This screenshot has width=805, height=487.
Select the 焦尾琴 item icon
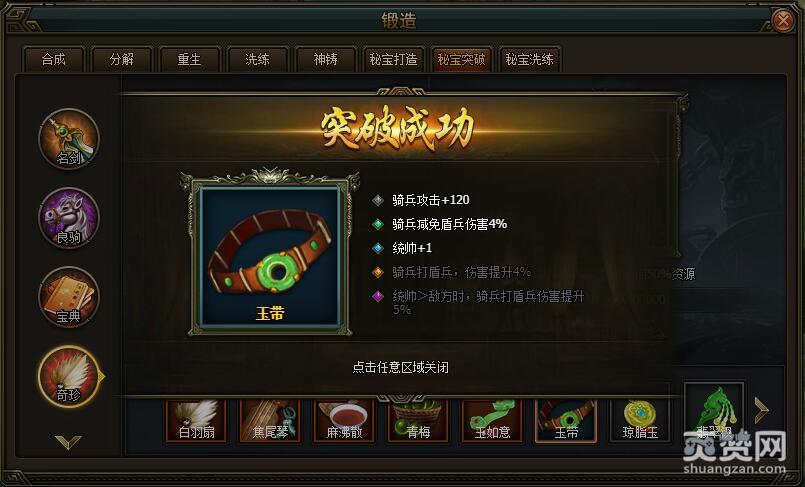(x=270, y=421)
